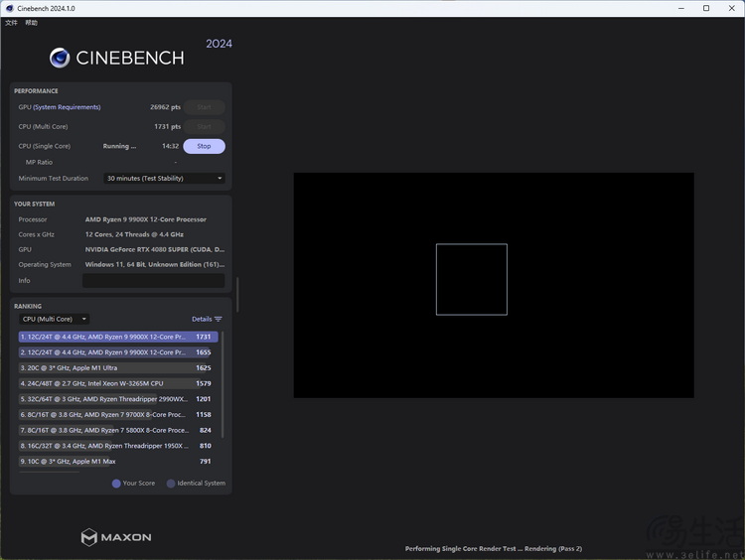Click the GPU score 26962 pts
The image size is (745, 560).
point(165,107)
